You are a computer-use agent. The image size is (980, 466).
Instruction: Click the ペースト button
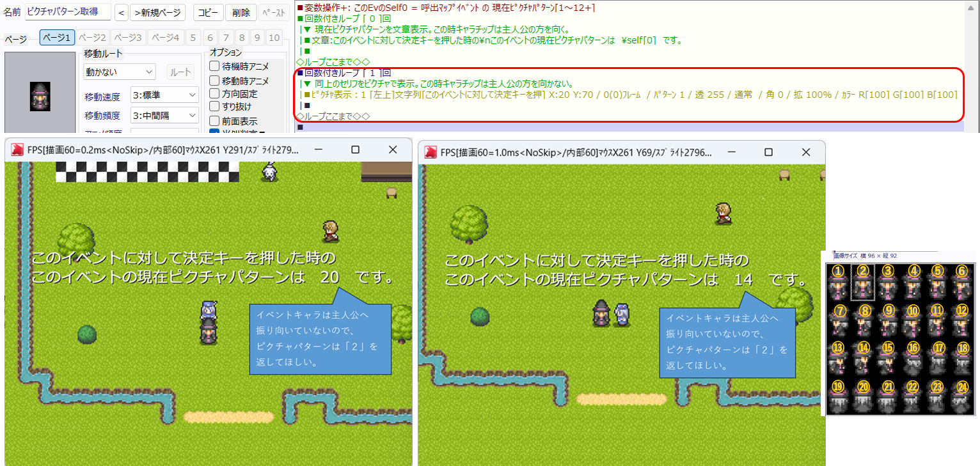(x=274, y=13)
